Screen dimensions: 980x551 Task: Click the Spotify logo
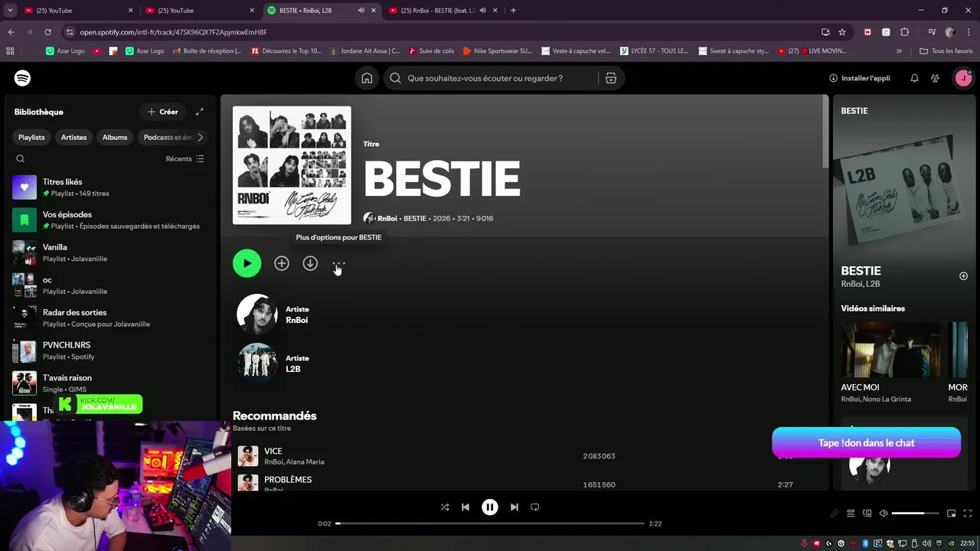pyautogui.click(x=22, y=78)
